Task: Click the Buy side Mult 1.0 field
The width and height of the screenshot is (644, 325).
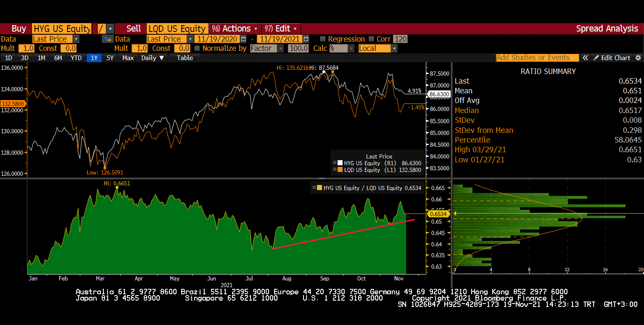Action: 26,48
